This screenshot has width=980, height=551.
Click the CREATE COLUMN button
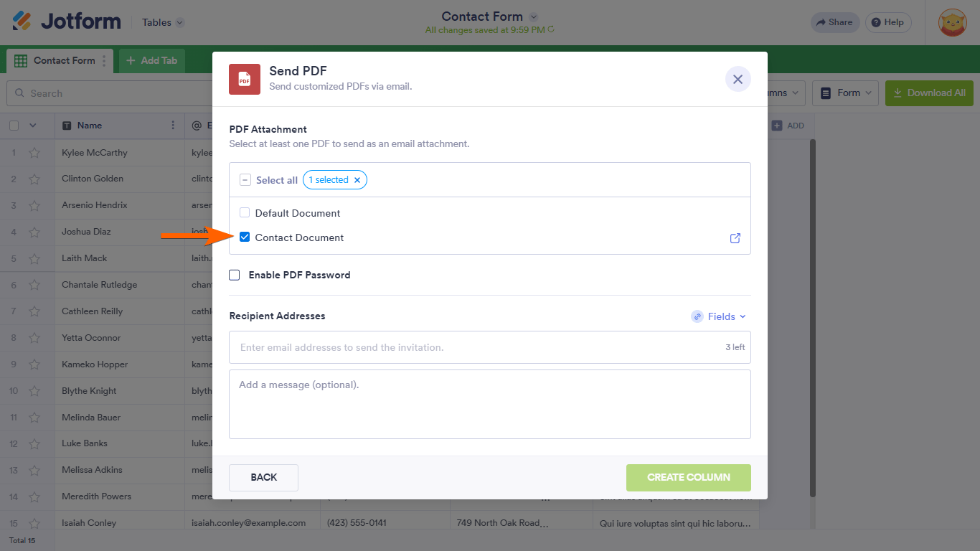[x=688, y=477]
